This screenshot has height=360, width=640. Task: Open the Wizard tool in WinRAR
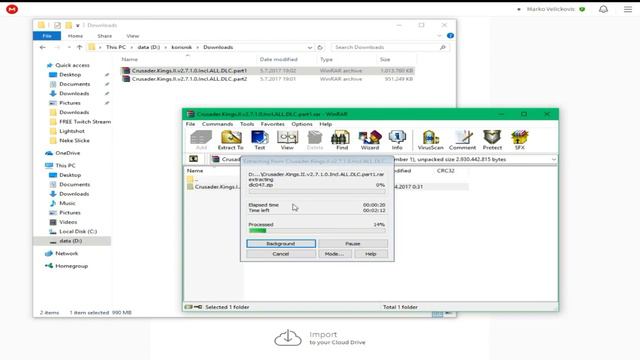click(370, 140)
